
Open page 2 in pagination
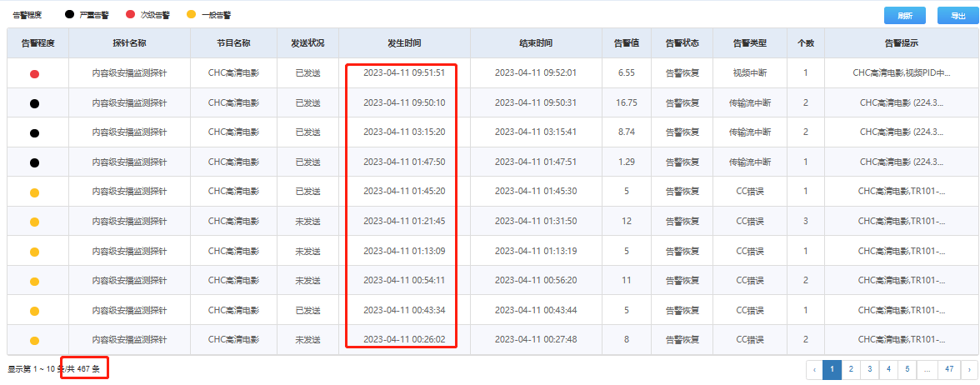point(850,368)
